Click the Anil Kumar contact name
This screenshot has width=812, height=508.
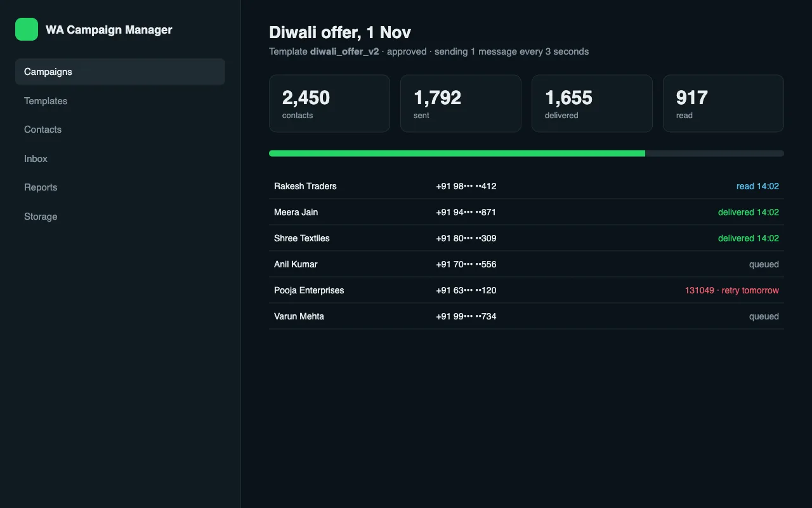[x=296, y=264]
